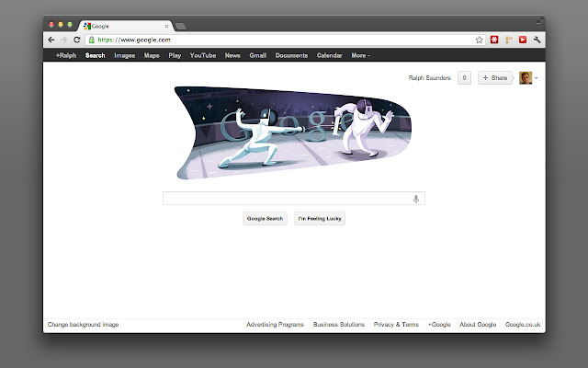Click the browser back arrow
This screenshot has width=588, height=368.
(51, 40)
